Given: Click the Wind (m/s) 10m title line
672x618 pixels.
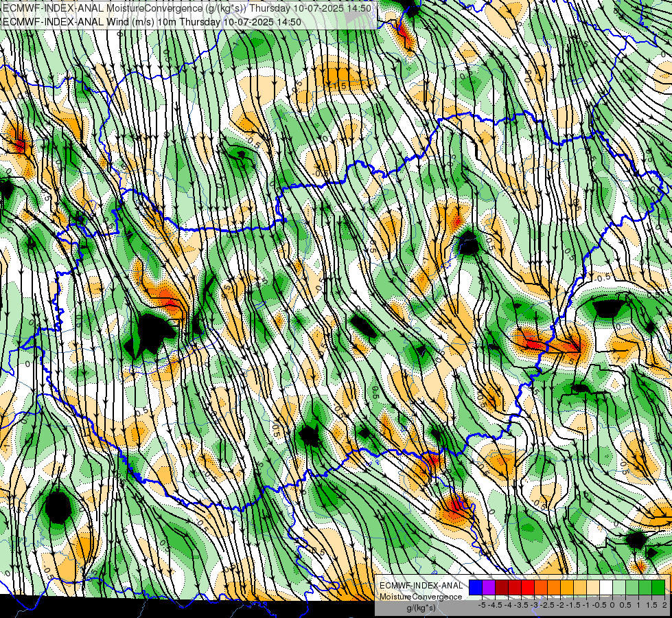Looking at the screenshot, I should [152, 22].
